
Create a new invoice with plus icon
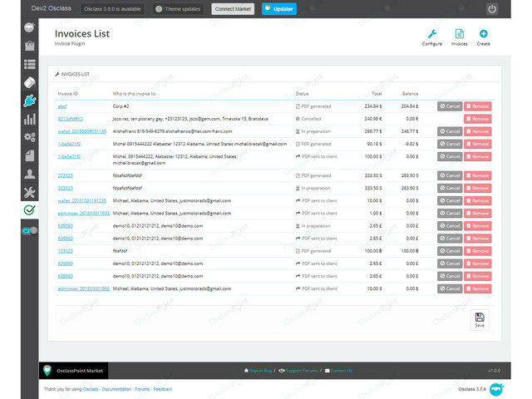point(483,37)
